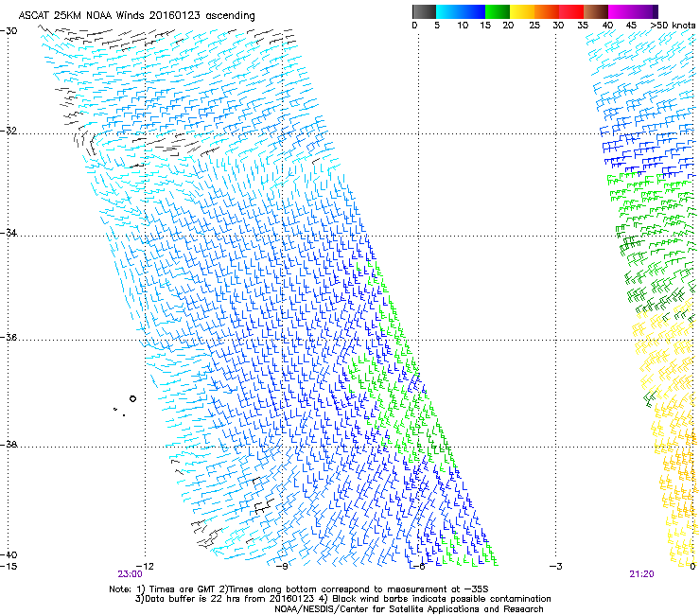Click the 'NOAA/NESDIS/Center for Satellite Applications and Research' credit
Viewport: 700px width, 615px height.
point(409,609)
